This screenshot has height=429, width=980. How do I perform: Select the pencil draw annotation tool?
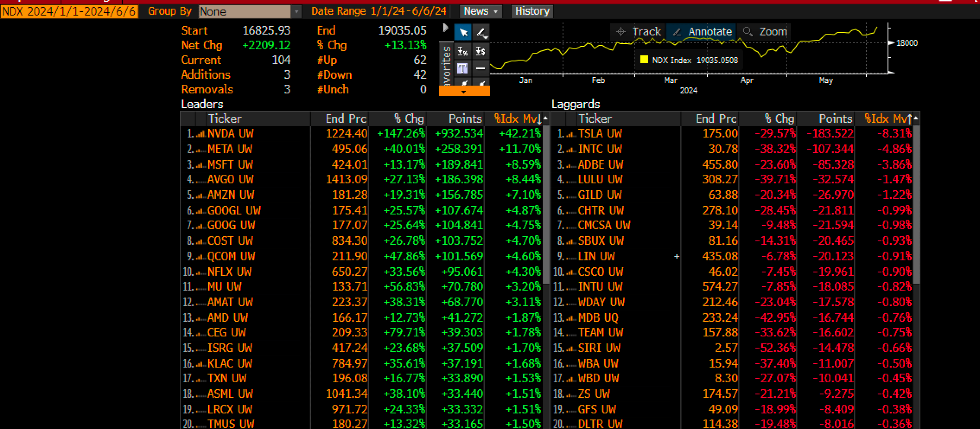point(481,32)
